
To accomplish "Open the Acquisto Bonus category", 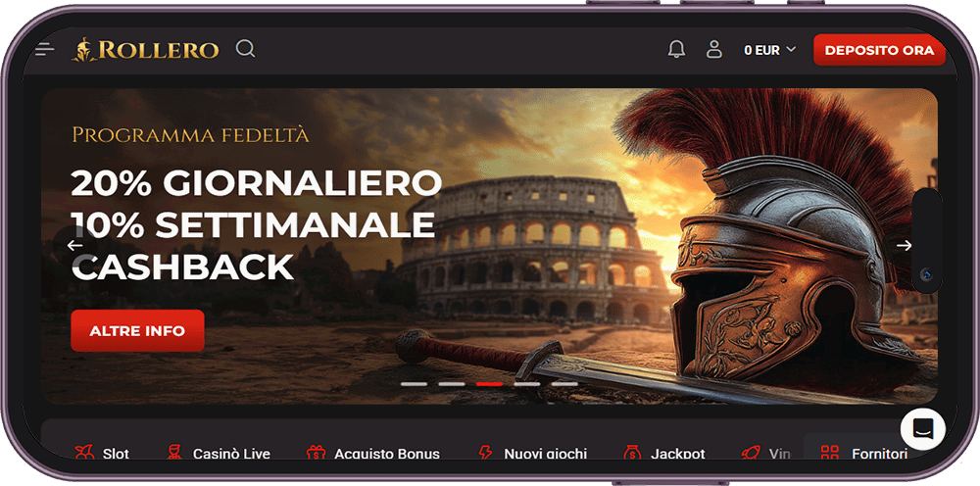I will (373, 454).
